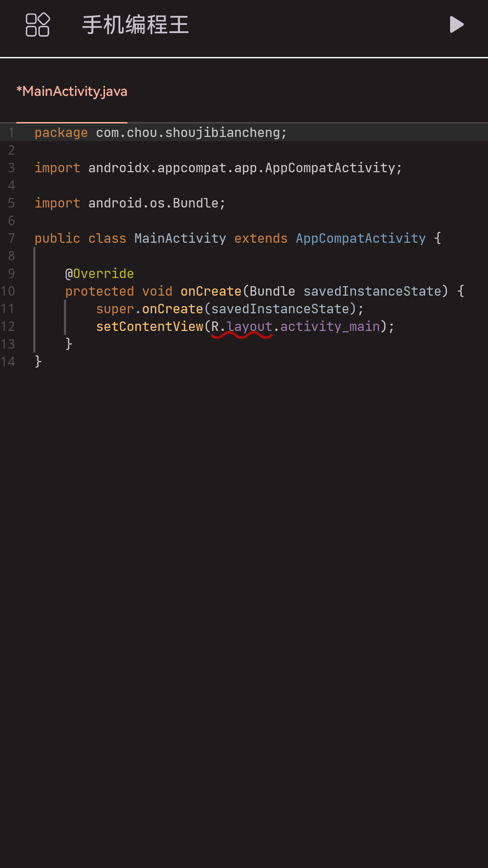The image size is (488, 868).
Task: Click line number 14 in gutter
Action: tap(8, 362)
